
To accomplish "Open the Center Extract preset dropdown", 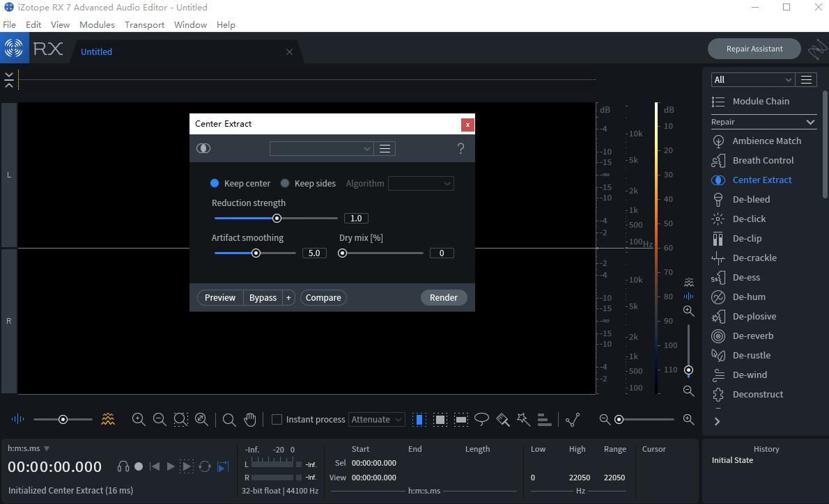I will tap(321, 149).
